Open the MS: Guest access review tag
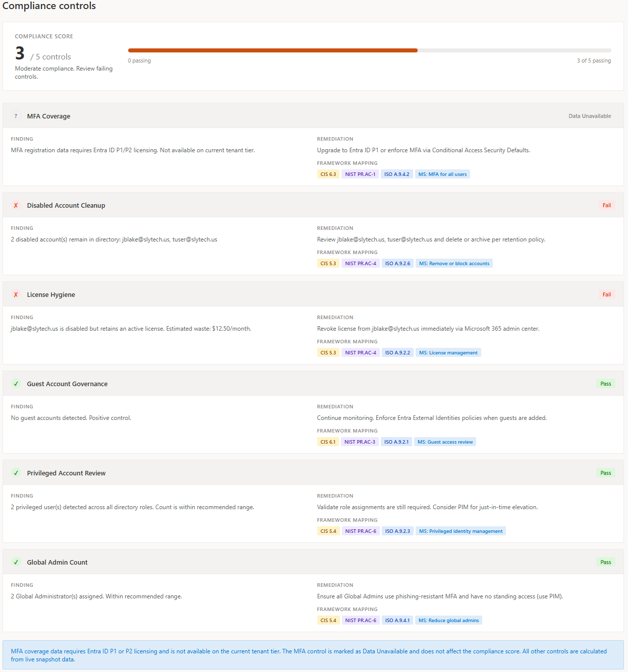The image size is (628, 672). [445, 442]
